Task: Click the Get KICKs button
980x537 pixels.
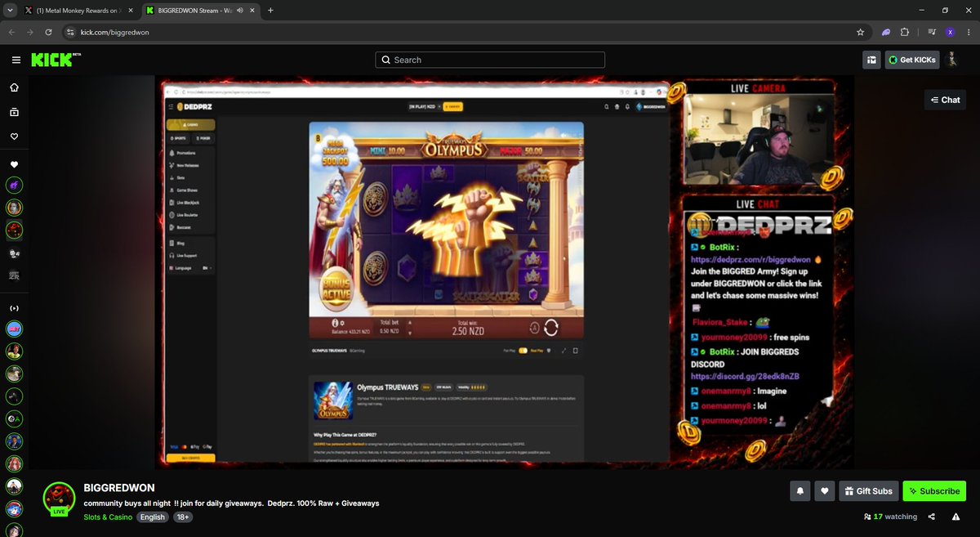Action: click(x=911, y=60)
